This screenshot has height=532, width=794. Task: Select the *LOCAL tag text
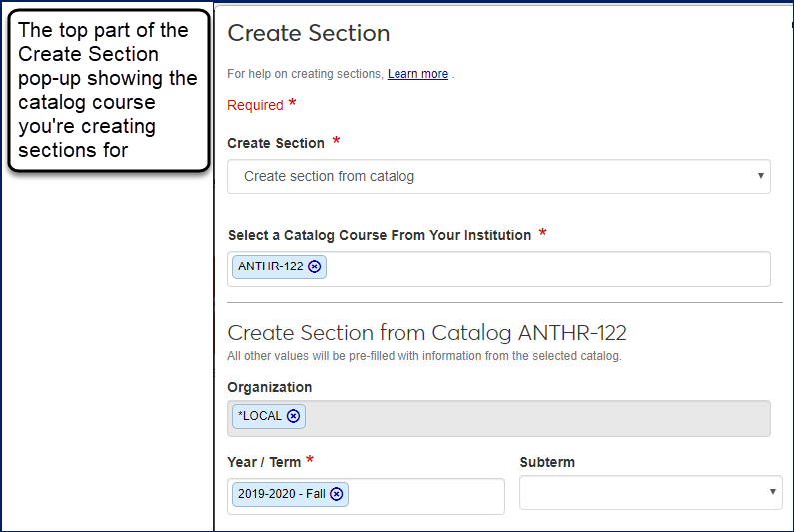coord(260,416)
